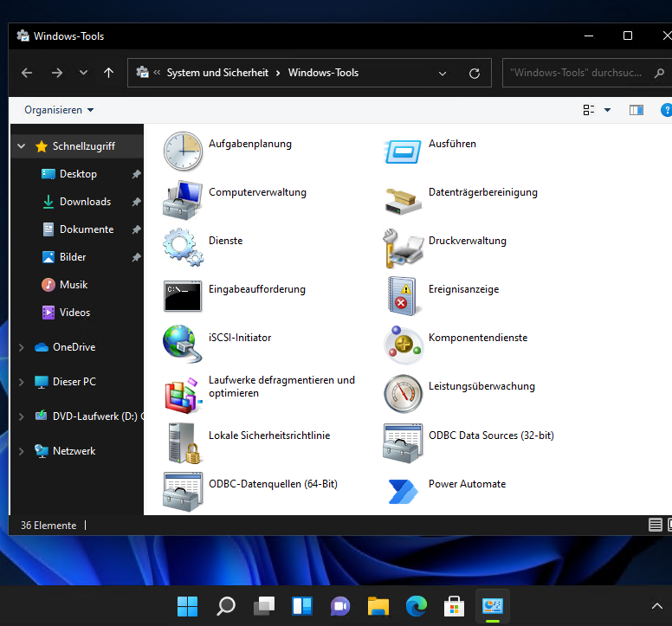Open File Explorer from the taskbar
672x626 pixels.
point(378,606)
